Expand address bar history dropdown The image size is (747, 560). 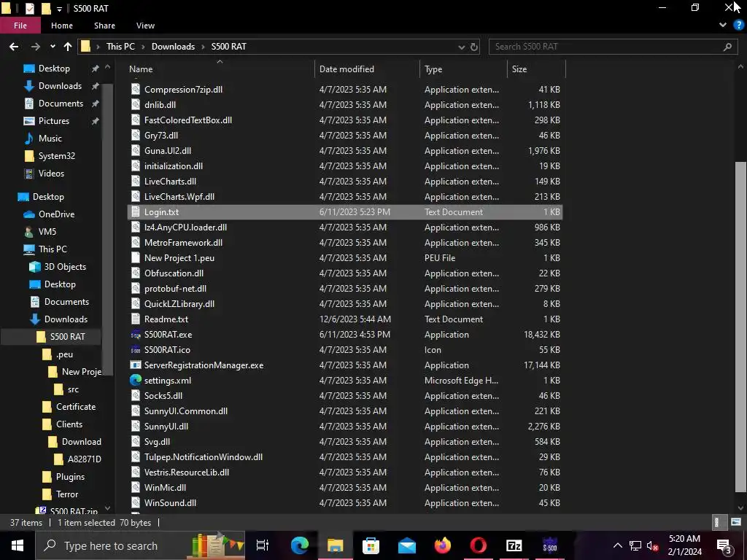tap(461, 47)
